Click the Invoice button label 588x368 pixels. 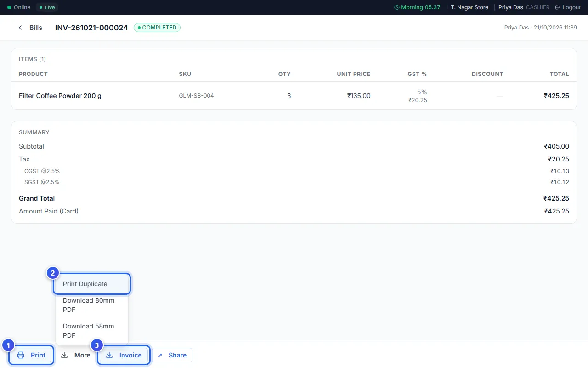coord(130,355)
